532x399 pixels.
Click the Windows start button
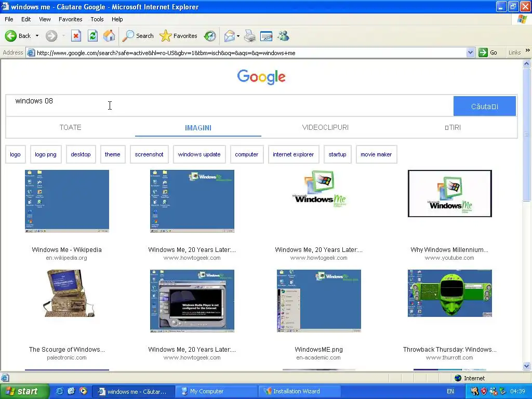pyautogui.click(x=24, y=391)
